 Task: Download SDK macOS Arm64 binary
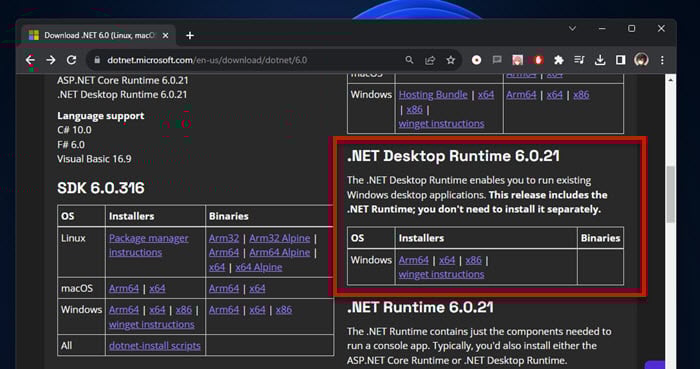(x=224, y=289)
